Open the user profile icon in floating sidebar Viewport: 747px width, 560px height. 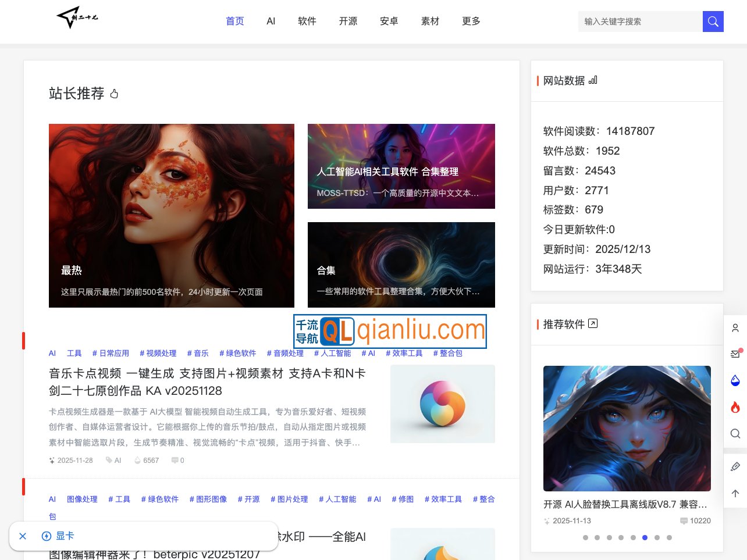pos(735,328)
